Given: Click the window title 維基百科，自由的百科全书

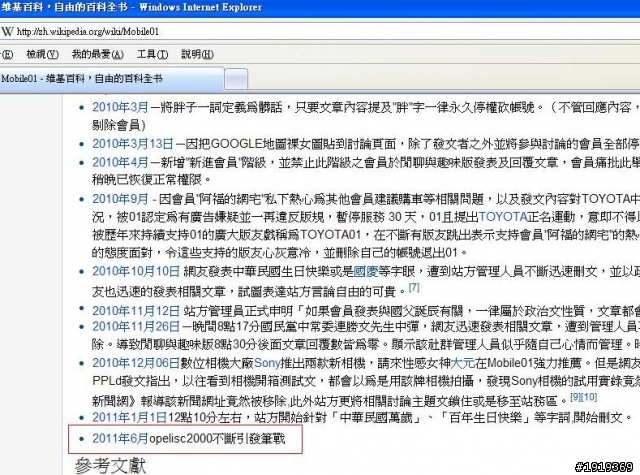Looking at the screenshot, I should (x=64, y=7).
